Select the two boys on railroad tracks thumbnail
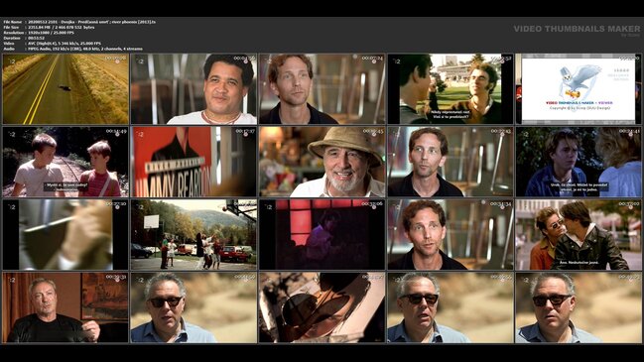Viewport: 644px width, 362px height. point(65,162)
